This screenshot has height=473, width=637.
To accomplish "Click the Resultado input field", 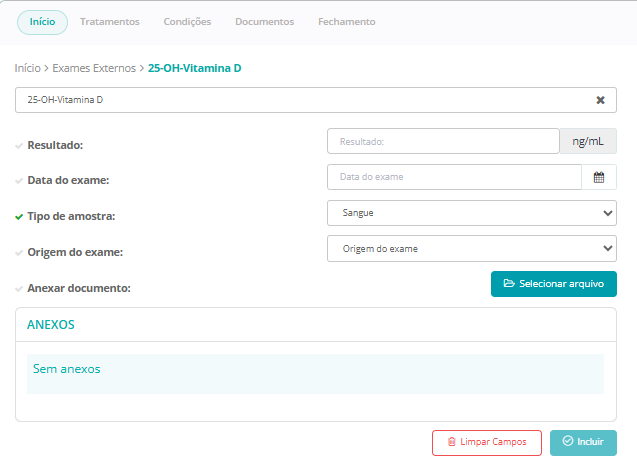I will pyautogui.click(x=442, y=142).
